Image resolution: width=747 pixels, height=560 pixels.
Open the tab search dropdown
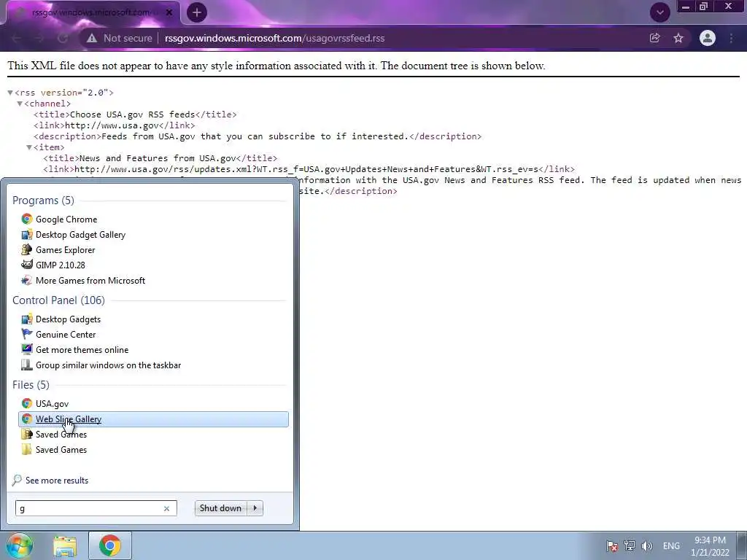(659, 12)
